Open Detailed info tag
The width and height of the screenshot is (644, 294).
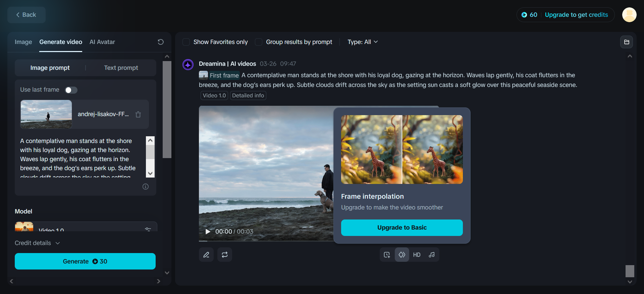[x=248, y=96]
